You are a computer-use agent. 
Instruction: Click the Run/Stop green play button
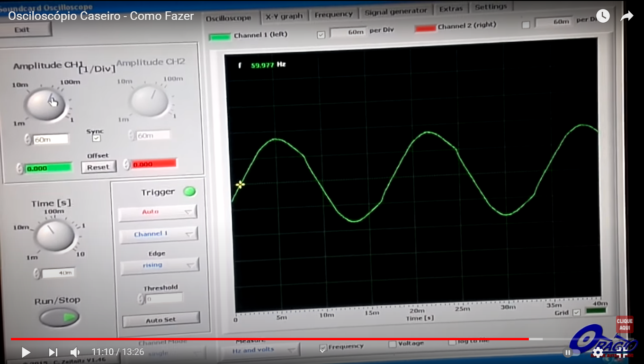[59, 318]
